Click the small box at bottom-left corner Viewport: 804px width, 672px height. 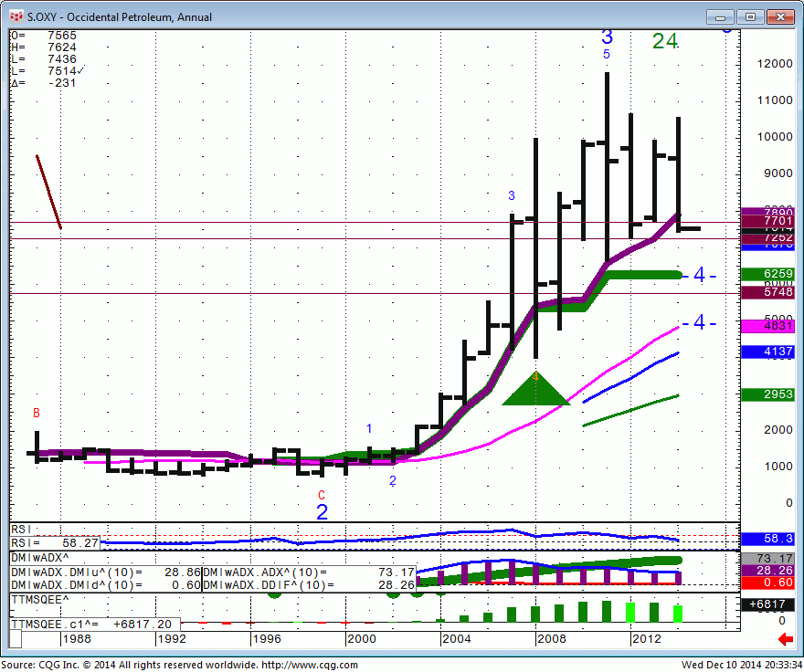(x=16, y=639)
